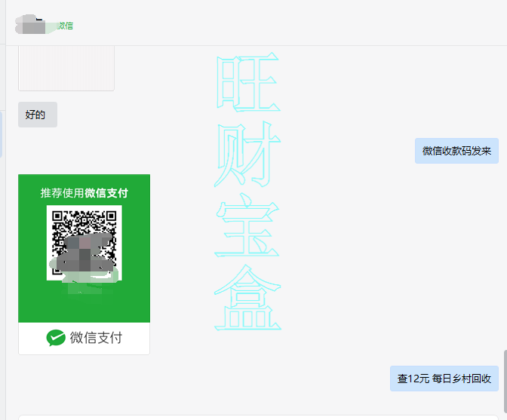Click the 微信支付 text beside the logo
The width and height of the screenshot is (507, 420).
coord(96,338)
